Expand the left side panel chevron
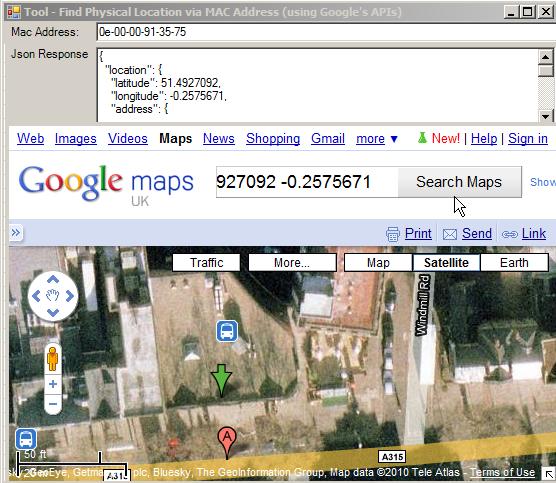Image resolution: width=556 pixels, height=483 pixels. (x=16, y=233)
